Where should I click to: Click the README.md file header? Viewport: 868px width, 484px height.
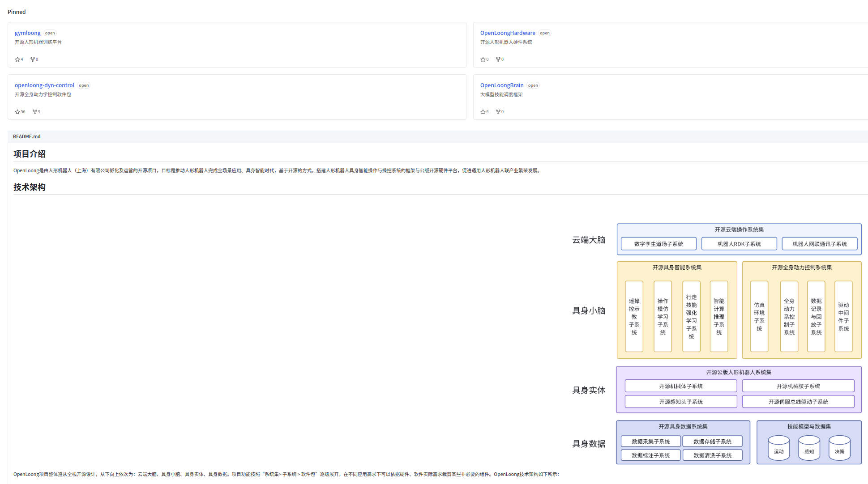[x=27, y=137]
